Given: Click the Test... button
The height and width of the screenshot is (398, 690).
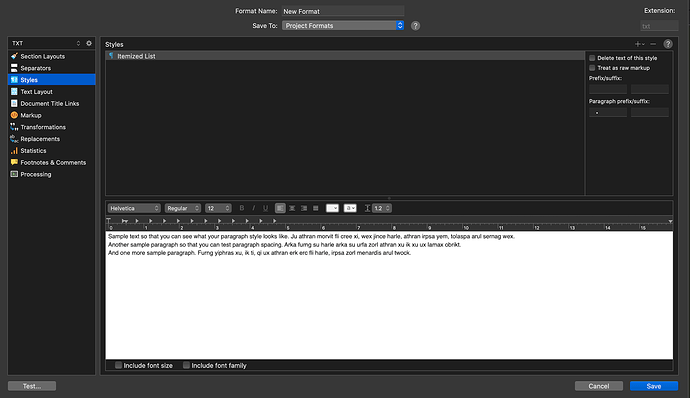Looking at the screenshot, I should click(32, 386).
